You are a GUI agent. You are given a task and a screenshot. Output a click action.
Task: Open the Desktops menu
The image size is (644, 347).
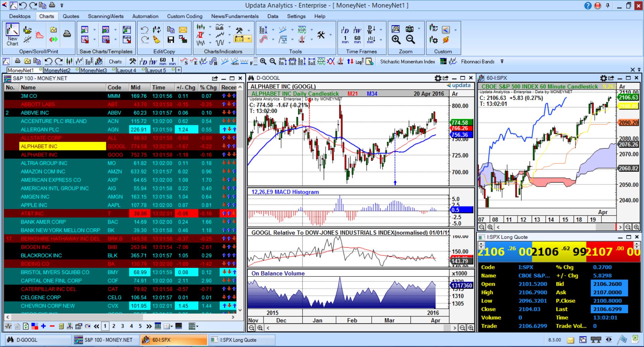pyautogui.click(x=20, y=16)
